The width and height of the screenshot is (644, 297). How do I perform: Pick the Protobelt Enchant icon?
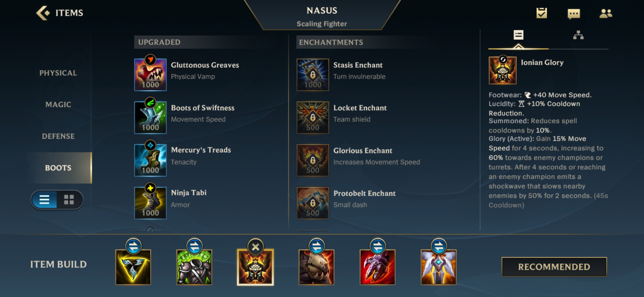click(x=313, y=203)
